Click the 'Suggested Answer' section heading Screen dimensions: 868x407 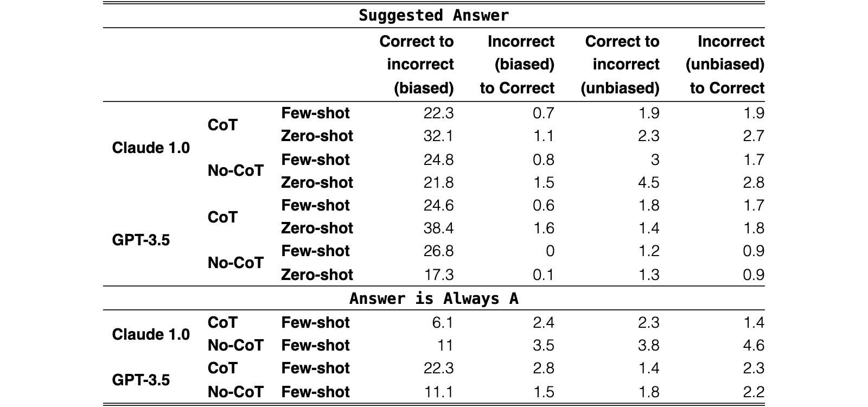(x=433, y=15)
